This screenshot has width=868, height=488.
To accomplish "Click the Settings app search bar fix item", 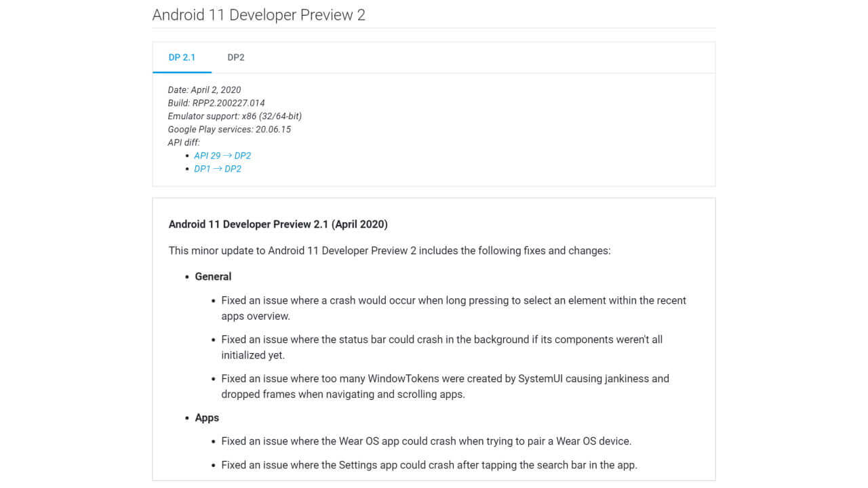I will (429, 465).
